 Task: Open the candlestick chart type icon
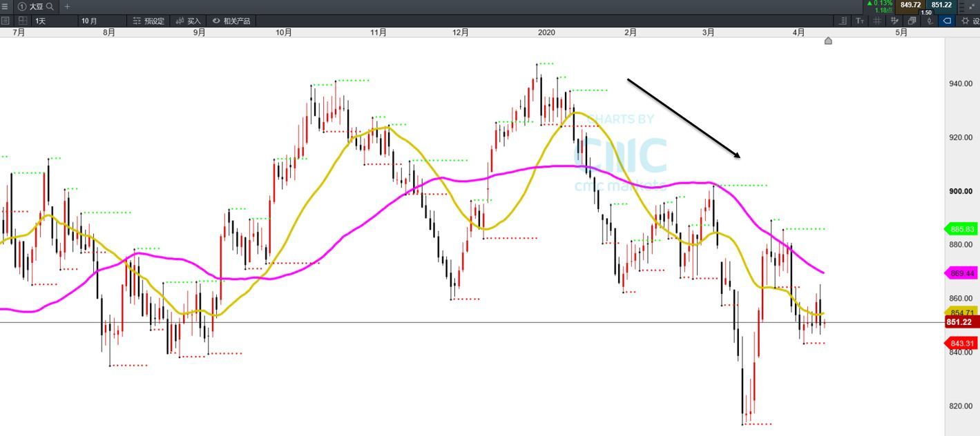(x=930, y=21)
